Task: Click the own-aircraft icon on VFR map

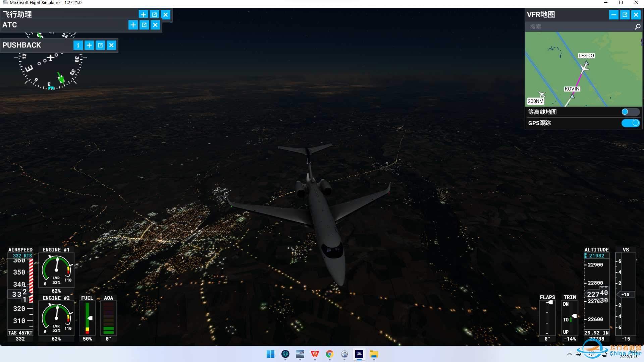Action: (584, 69)
